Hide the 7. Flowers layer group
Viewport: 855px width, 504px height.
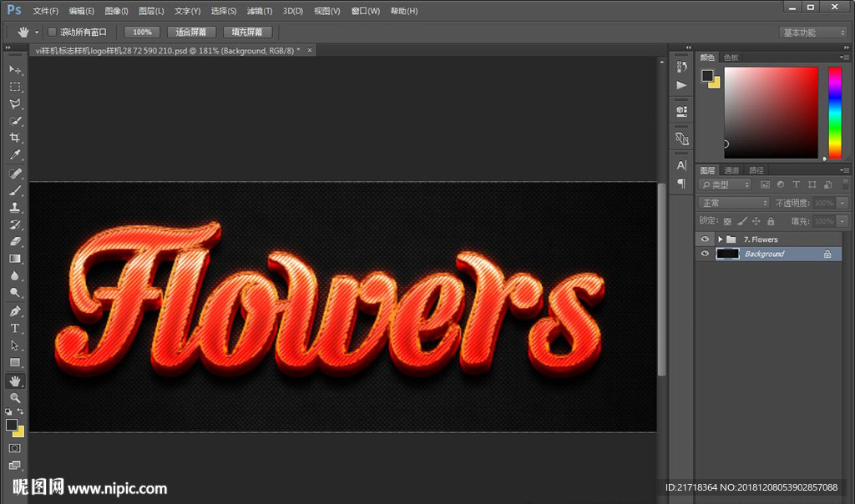[x=705, y=239]
